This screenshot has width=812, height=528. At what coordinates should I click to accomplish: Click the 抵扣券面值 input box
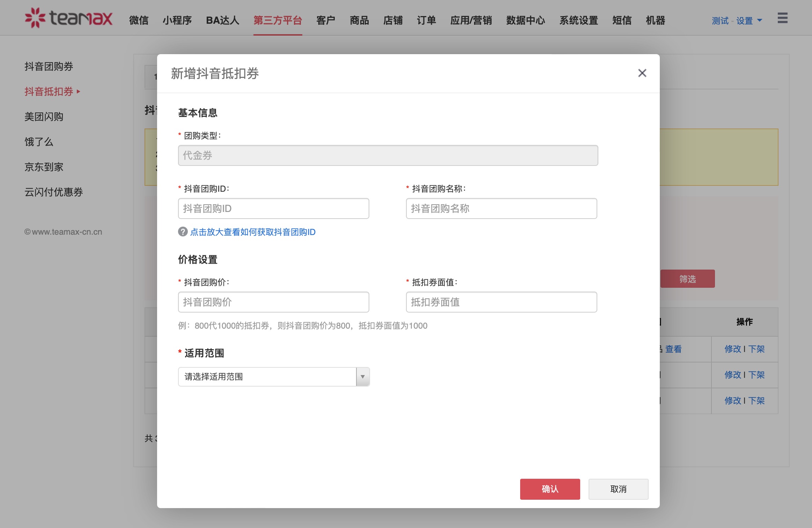pos(501,302)
